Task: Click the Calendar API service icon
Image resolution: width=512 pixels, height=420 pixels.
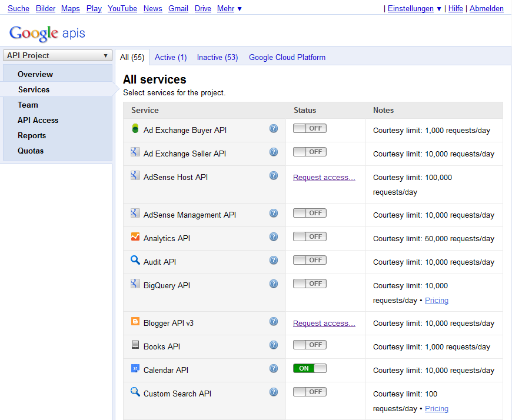Action: (x=135, y=369)
